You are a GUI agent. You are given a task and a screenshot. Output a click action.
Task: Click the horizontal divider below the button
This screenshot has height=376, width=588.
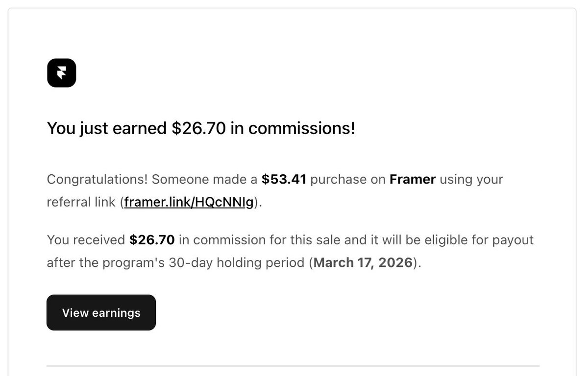(x=293, y=366)
